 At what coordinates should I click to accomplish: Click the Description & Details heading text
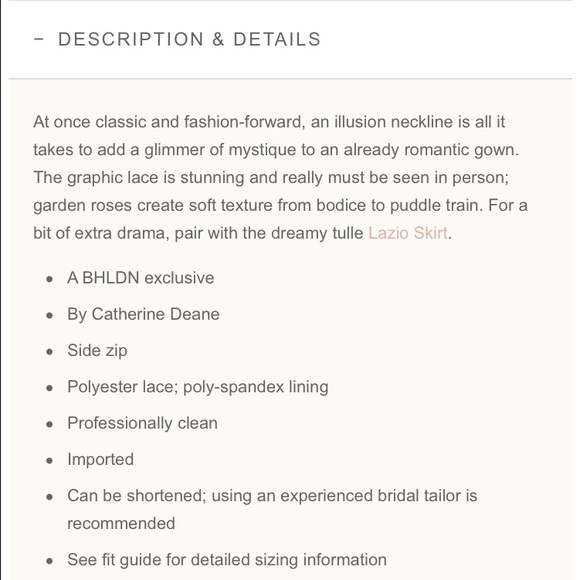click(189, 39)
